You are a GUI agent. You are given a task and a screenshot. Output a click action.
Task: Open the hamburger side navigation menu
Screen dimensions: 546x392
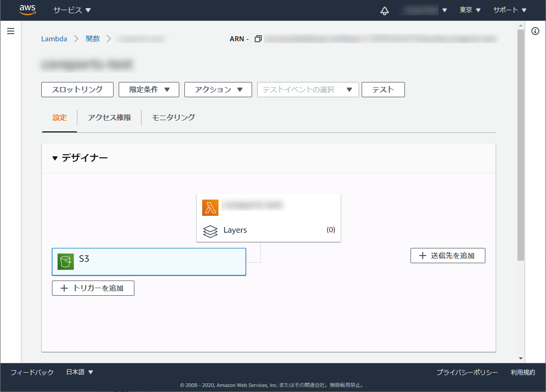(x=11, y=31)
